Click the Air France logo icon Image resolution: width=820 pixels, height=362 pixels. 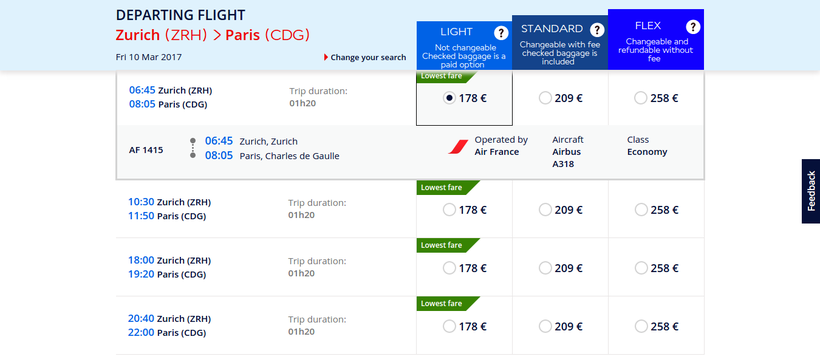458,147
